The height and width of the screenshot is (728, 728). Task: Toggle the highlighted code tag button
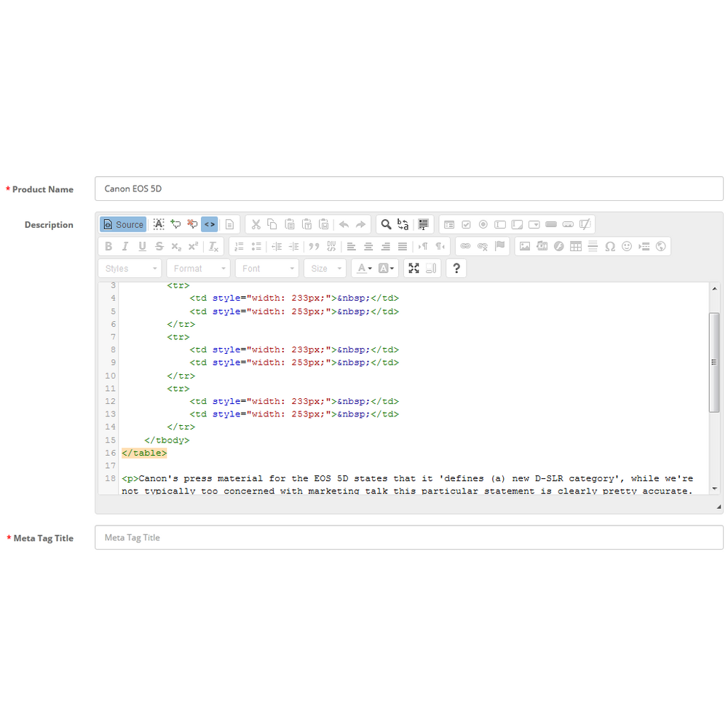click(210, 225)
